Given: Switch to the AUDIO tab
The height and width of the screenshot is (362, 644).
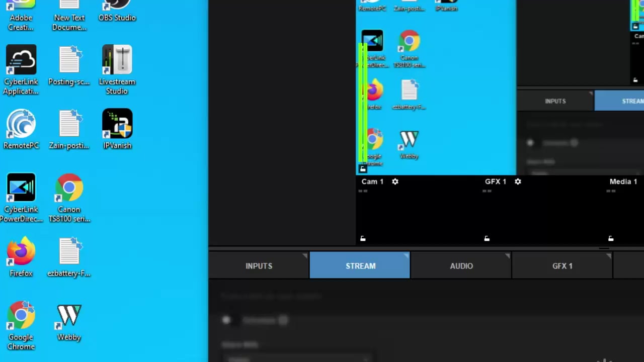Looking at the screenshot, I should [x=461, y=265].
